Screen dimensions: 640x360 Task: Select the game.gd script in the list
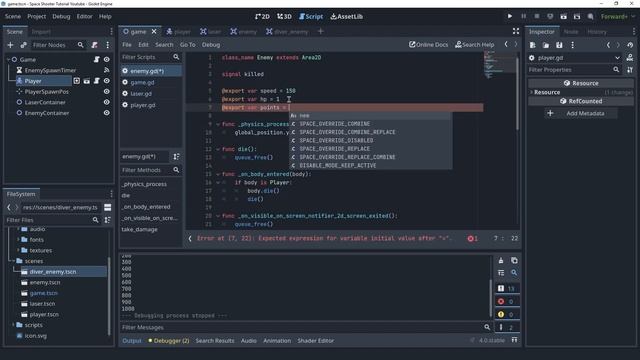tap(142, 82)
